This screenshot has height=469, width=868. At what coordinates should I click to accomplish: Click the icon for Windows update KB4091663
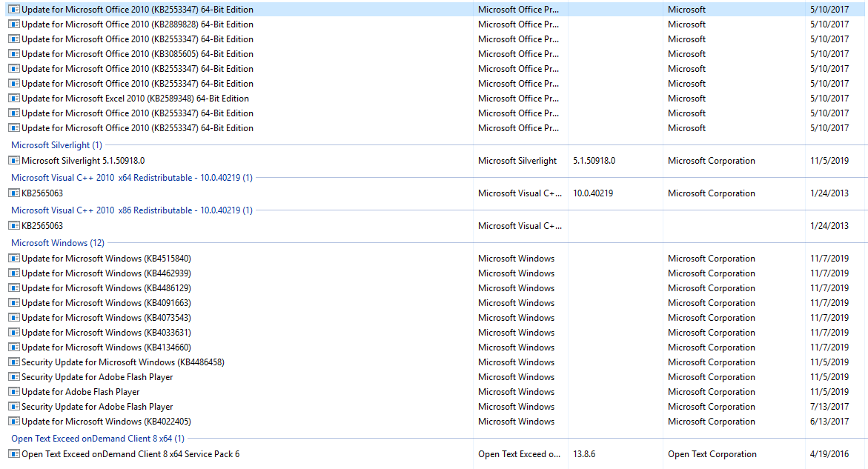(14, 303)
